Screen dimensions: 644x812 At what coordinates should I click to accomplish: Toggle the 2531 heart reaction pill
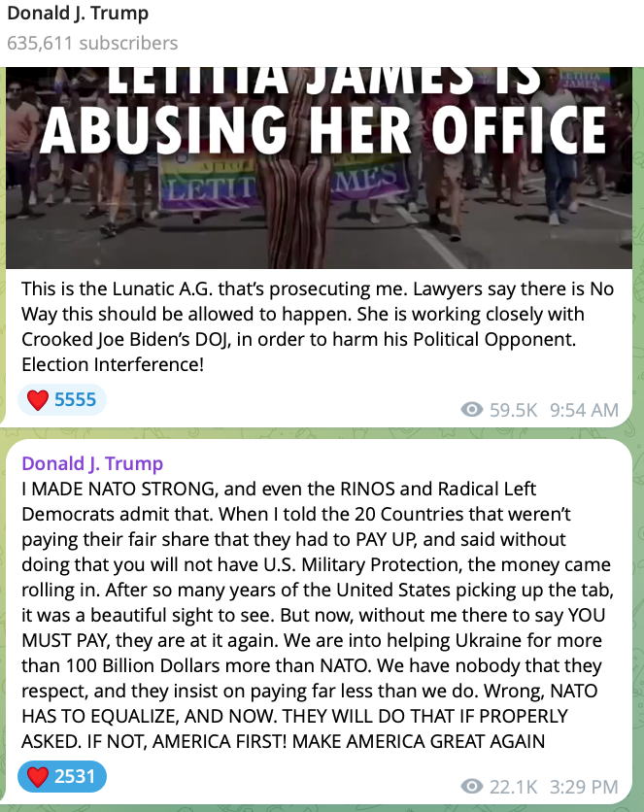tap(61, 777)
